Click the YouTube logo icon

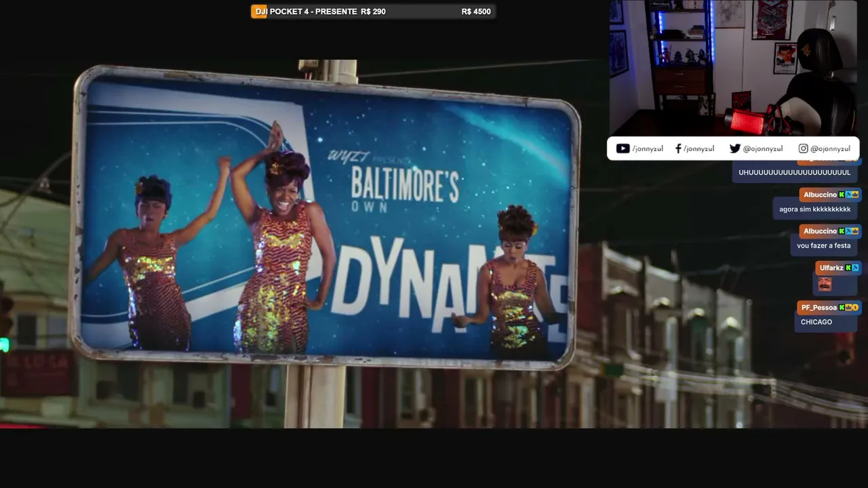[x=623, y=148]
